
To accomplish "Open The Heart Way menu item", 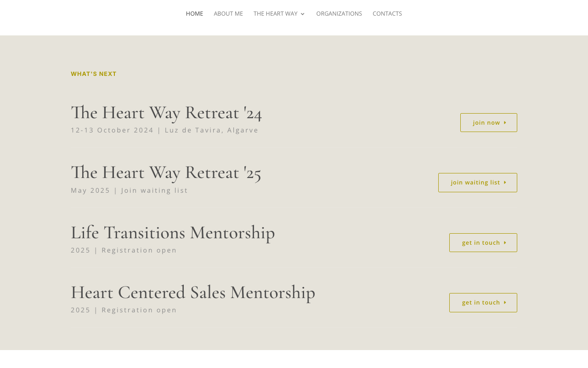I will point(276,14).
